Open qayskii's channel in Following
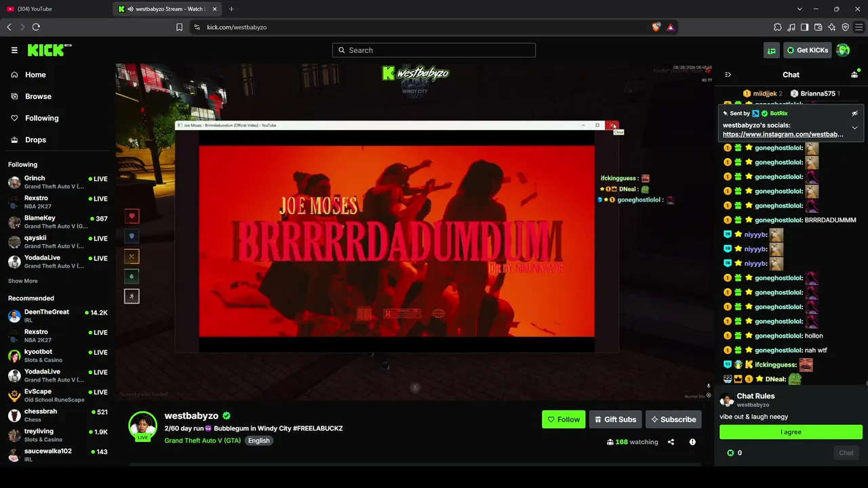 tap(57, 242)
